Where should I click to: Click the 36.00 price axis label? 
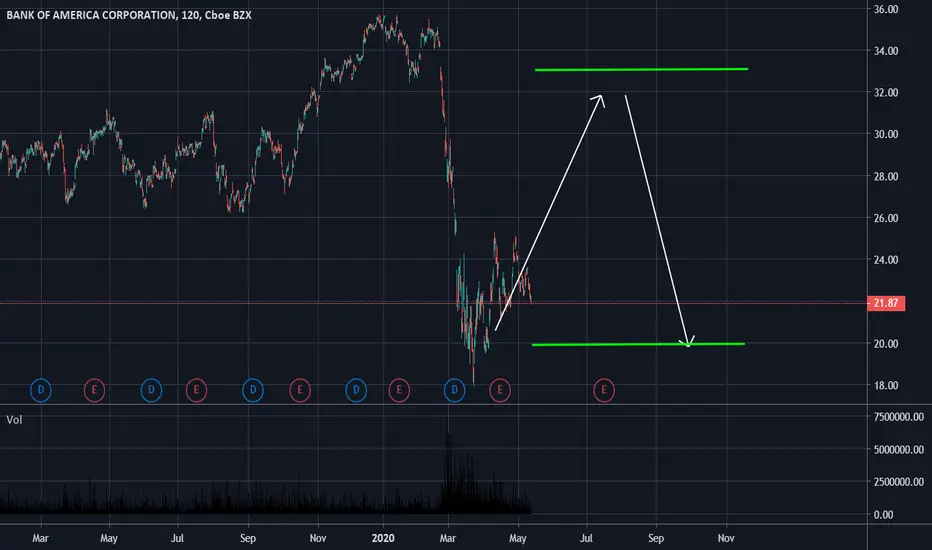tap(886, 10)
